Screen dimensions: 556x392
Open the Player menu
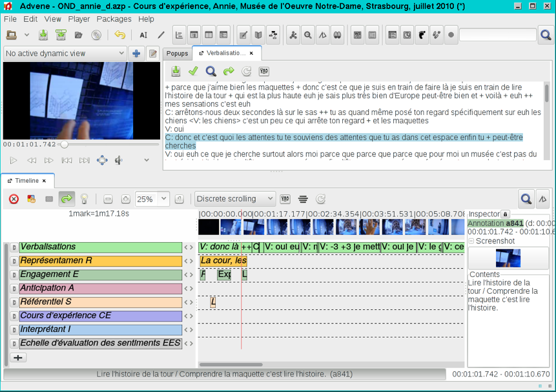tap(79, 19)
